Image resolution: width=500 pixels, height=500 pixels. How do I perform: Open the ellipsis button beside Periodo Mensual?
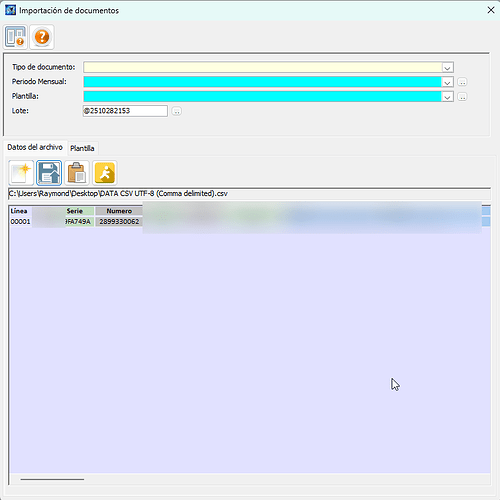tap(462, 82)
